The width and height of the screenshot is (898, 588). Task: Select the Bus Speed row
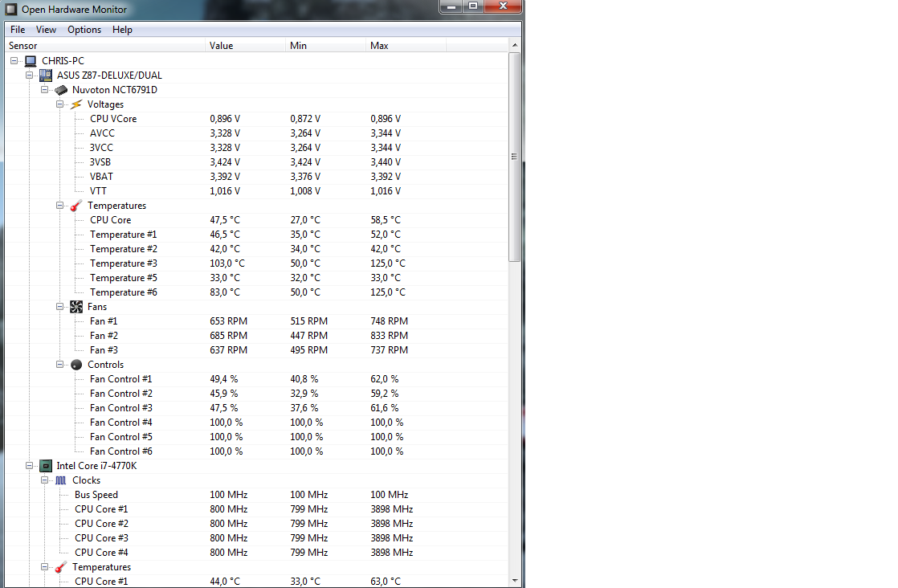coord(256,495)
